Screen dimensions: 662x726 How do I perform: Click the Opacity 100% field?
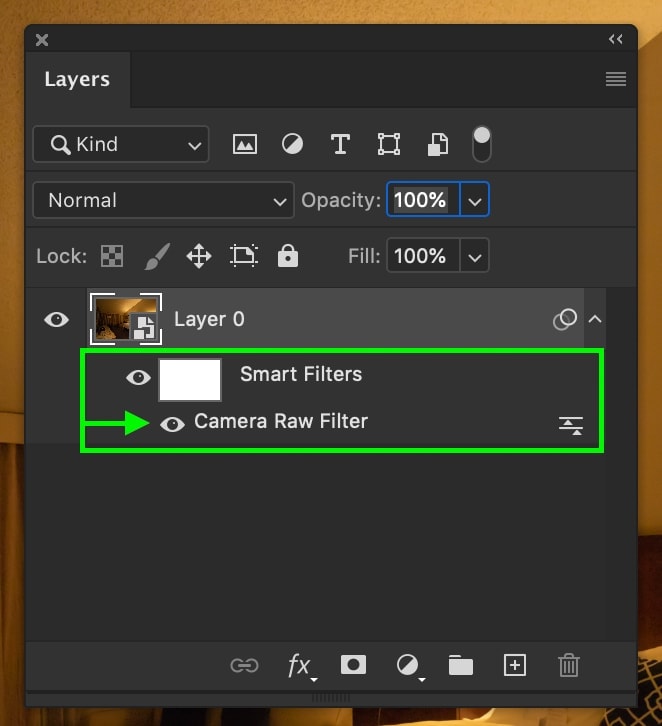click(423, 200)
